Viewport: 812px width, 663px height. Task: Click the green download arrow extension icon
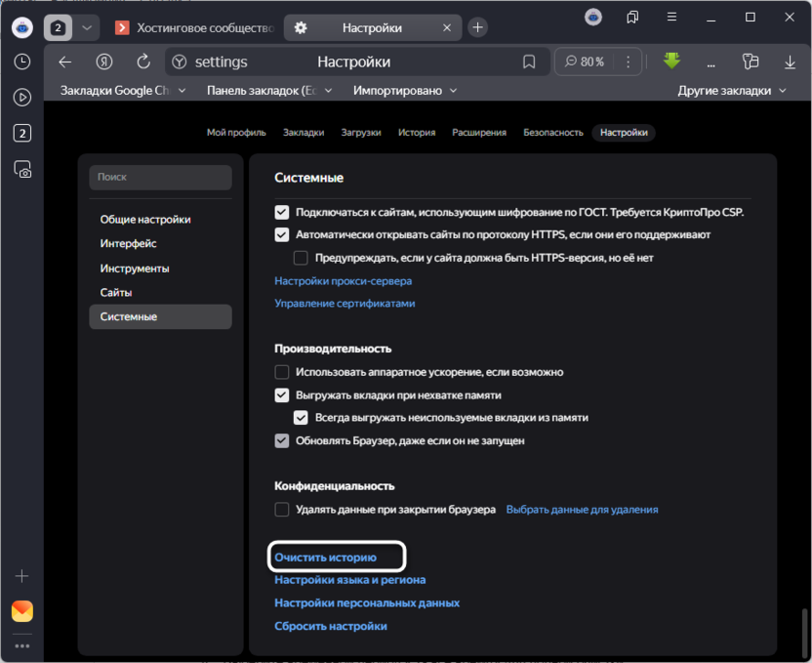[x=671, y=61]
